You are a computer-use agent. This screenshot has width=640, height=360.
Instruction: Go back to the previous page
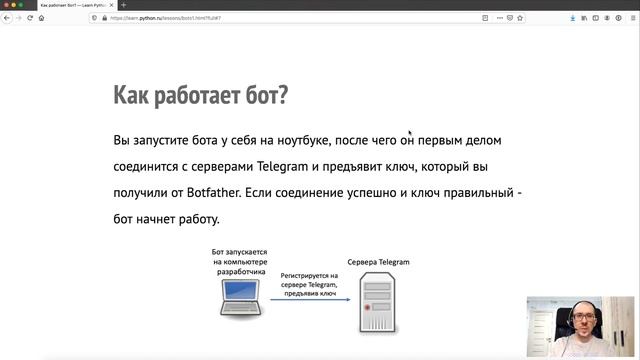click(7, 18)
